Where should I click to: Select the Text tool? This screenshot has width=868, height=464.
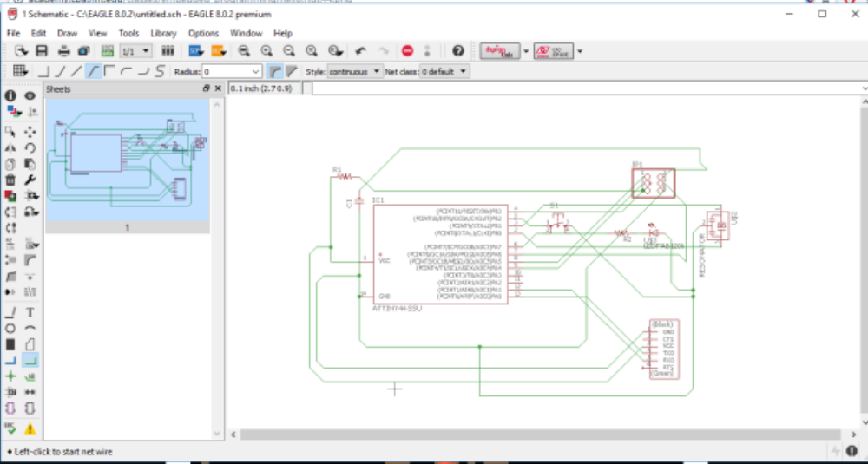click(x=30, y=312)
